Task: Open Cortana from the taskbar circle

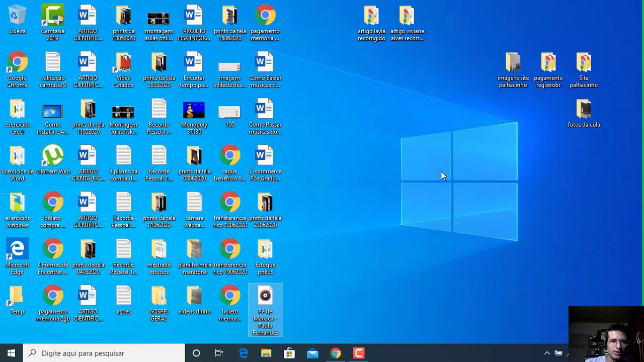Action: [196, 353]
